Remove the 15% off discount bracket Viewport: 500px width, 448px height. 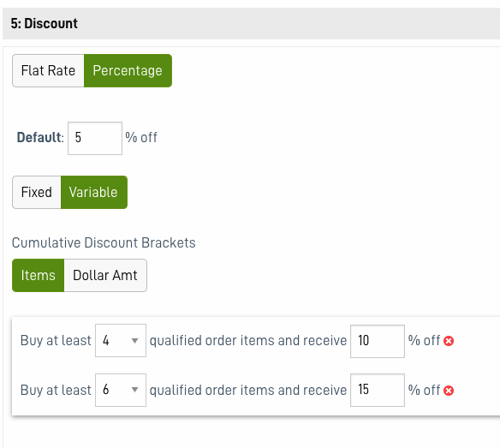[x=449, y=391]
